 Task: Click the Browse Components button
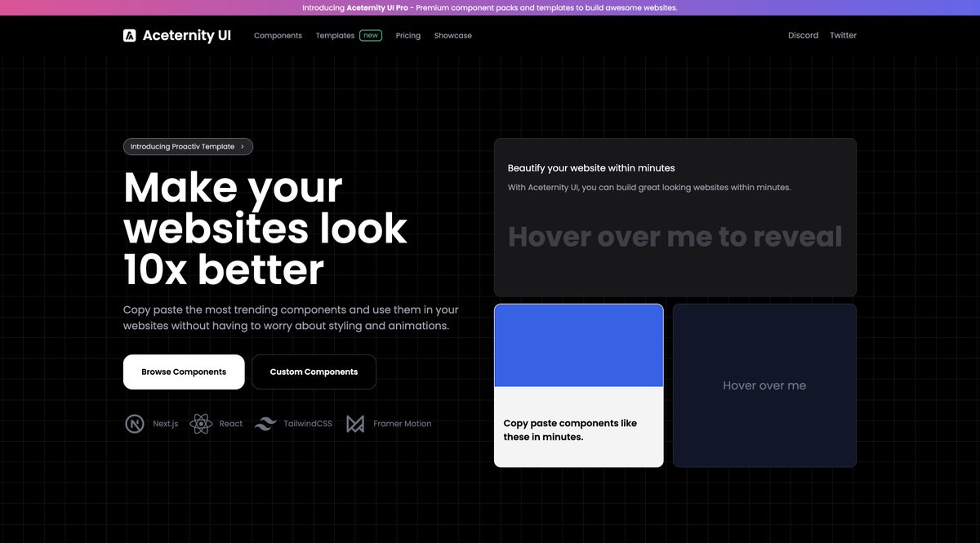pyautogui.click(x=184, y=372)
